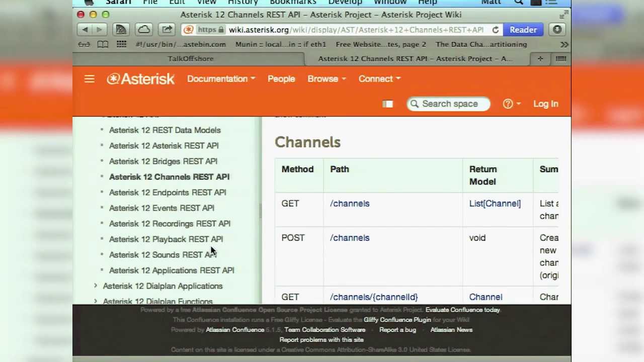Open Asterisk 12 Bridges REST API page
Image resolution: width=644 pixels, height=362 pixels.
click(x=163, y=161)
